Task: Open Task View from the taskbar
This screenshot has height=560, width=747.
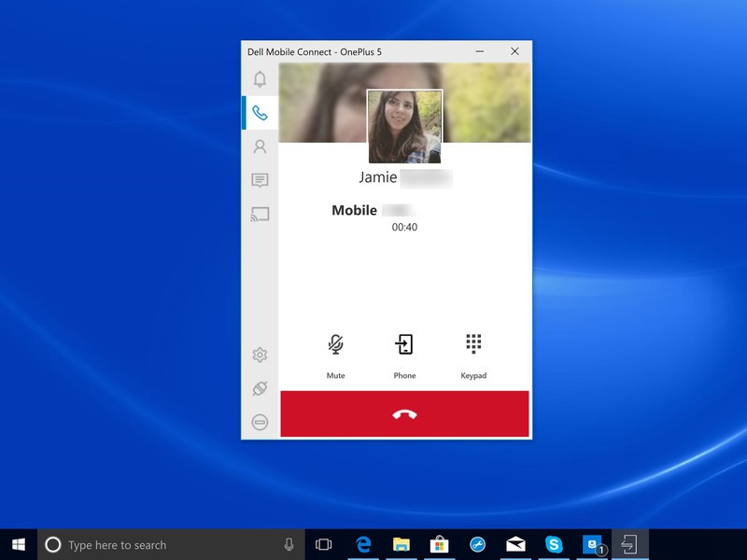Action: click(x=324, y=544)
